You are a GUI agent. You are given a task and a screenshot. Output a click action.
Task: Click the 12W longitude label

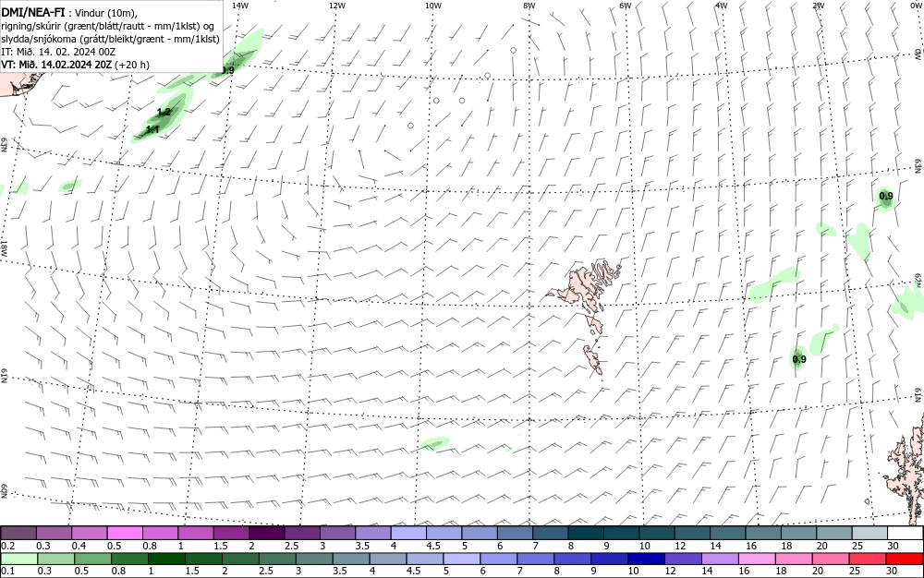[x=336, y=6]
